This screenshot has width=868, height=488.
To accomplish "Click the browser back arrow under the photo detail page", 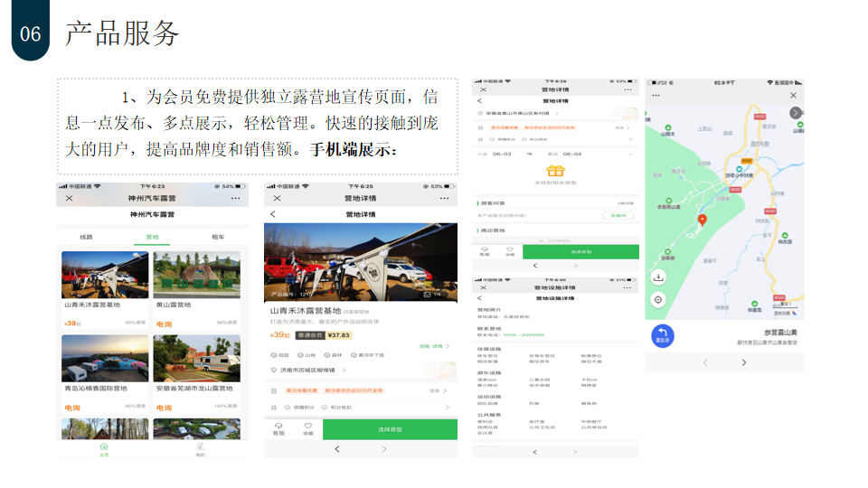I will point(337,449).
